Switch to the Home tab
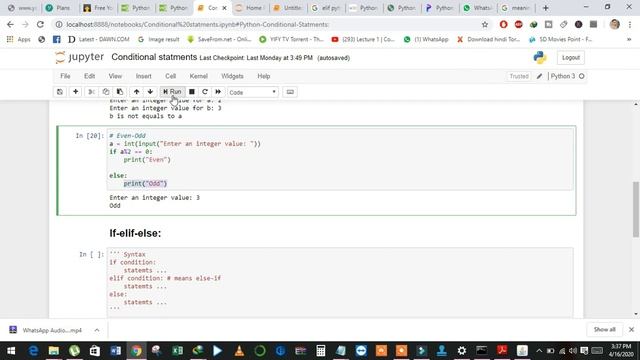This screenshot has height=360, width=640. click(x=250, y=8)
